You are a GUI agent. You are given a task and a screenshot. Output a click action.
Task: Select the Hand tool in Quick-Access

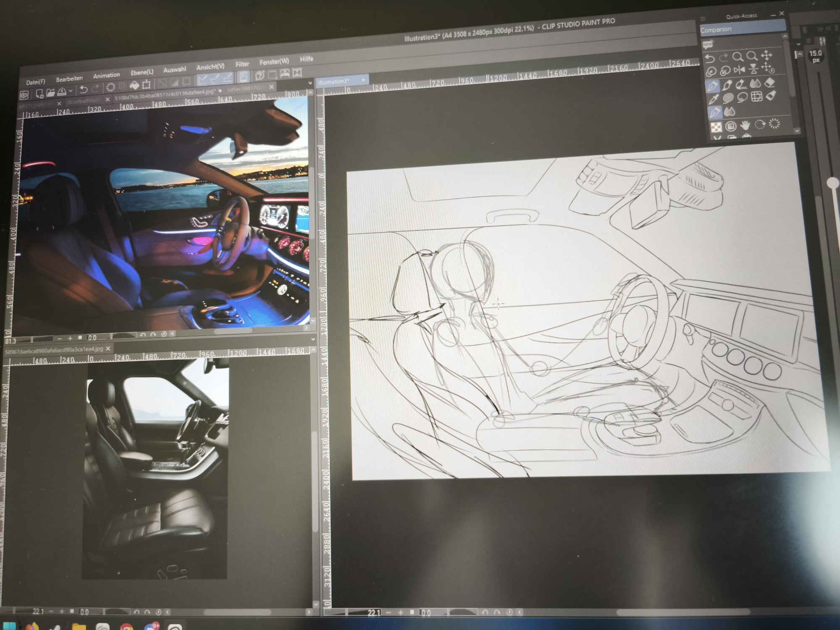745,125
